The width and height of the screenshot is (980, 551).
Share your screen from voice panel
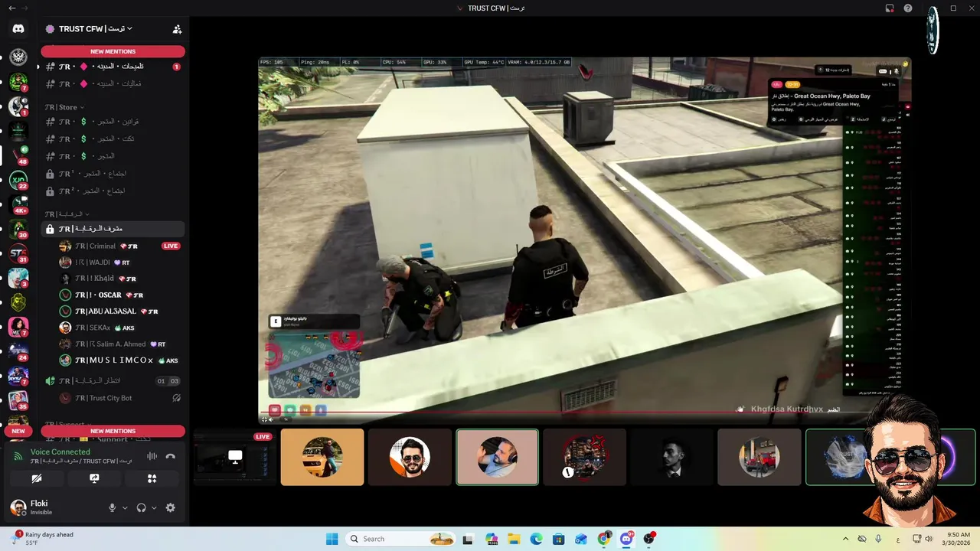click(94, 478)
